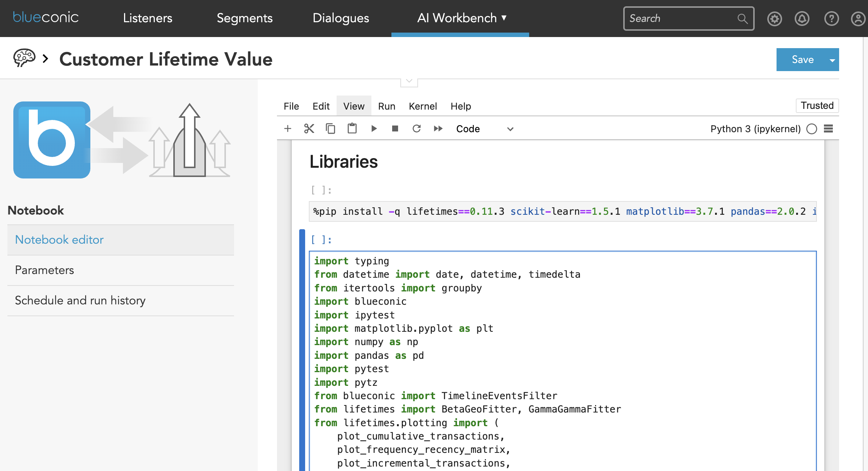868x471 pixels.
Task: Open the Save dropdown arrow
Action: pyautogui.click(x=832, y=60)
